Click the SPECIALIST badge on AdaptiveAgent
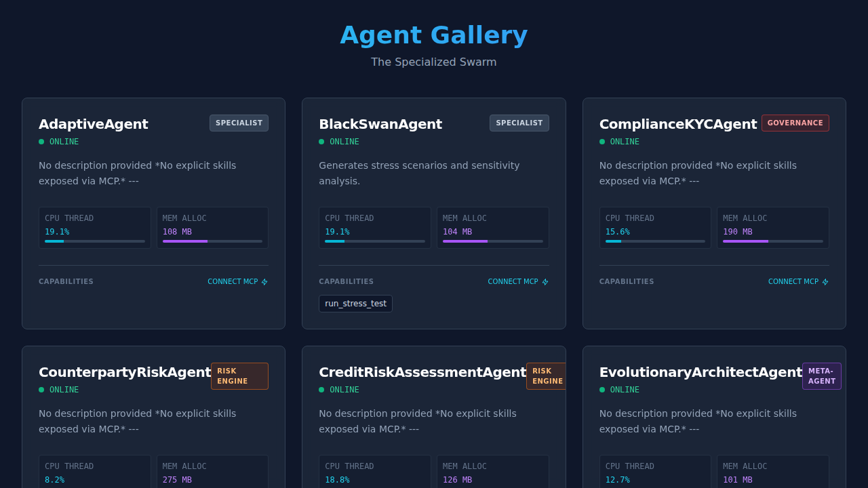 239,123
